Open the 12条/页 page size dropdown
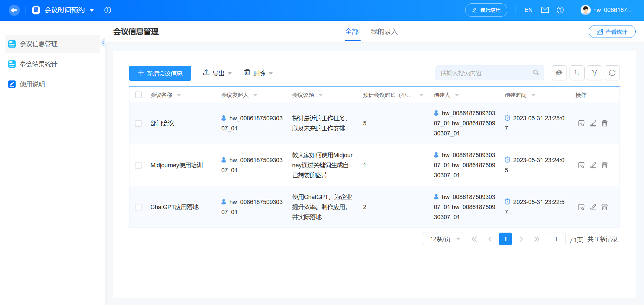Image resolution: width=644 pixels, height=305 pixels. click(x=443, y=239)
